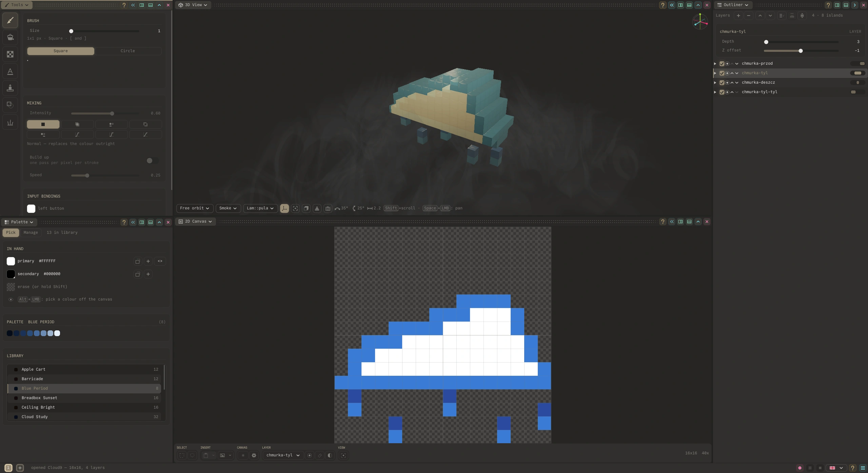The height and width of the screenshot is (473, 868).
Task: Select the Circle brush shape
Action: coord(128,51)
